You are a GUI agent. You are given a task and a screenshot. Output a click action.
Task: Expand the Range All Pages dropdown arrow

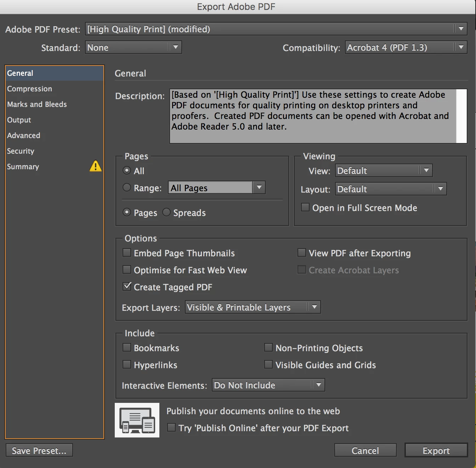pyautogui.click(x=259, y=187)
